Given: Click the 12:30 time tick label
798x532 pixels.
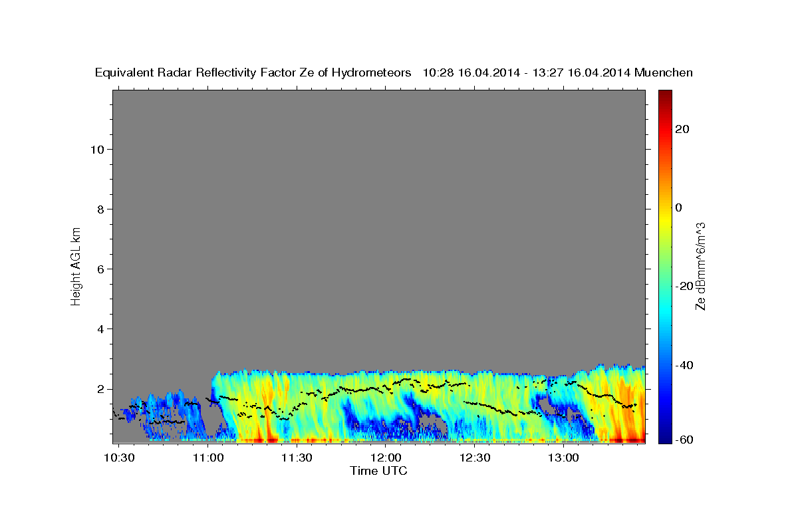Looking at the screenshot, I should [473, 458].
